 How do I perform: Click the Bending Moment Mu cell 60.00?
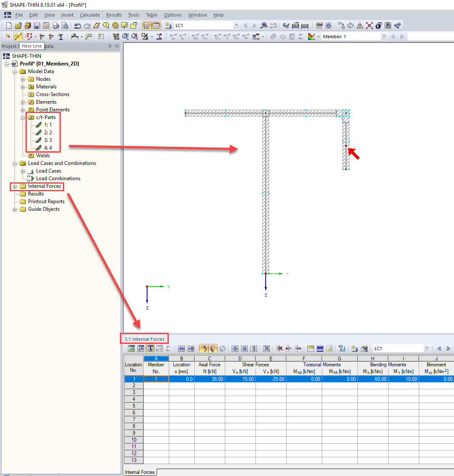(373, 379)
